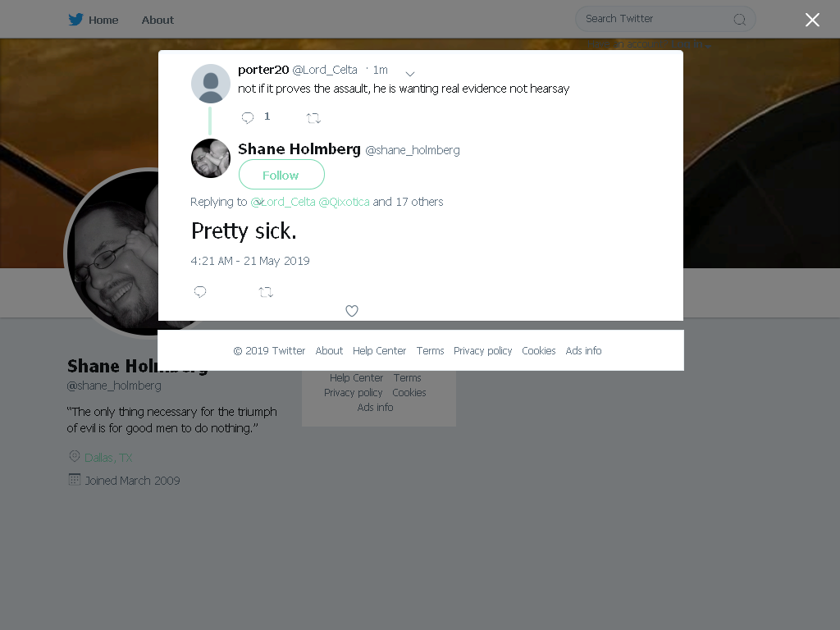
Task: Open the @Lord_Celta handle in tweet header
Action: coord(325,70)
